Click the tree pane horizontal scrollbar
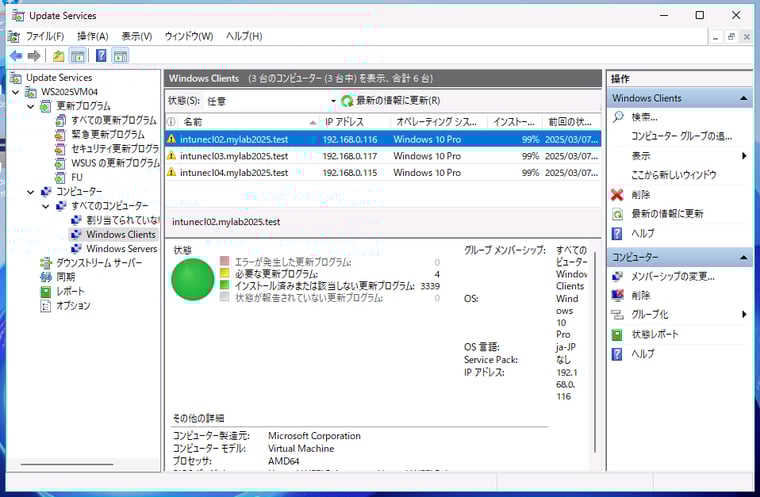The width and height of the screenshot is (760, 497). tap(67, 464)
